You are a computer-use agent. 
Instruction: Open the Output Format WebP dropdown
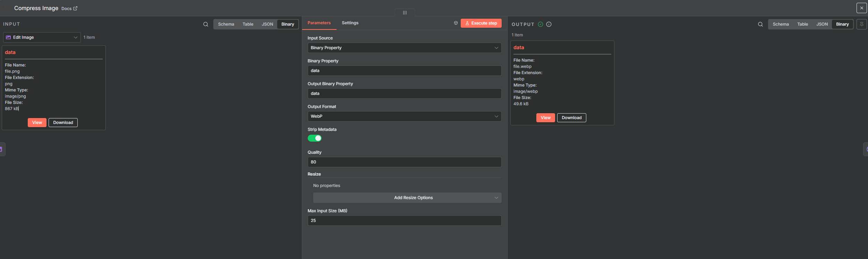(x=405, y=116)
